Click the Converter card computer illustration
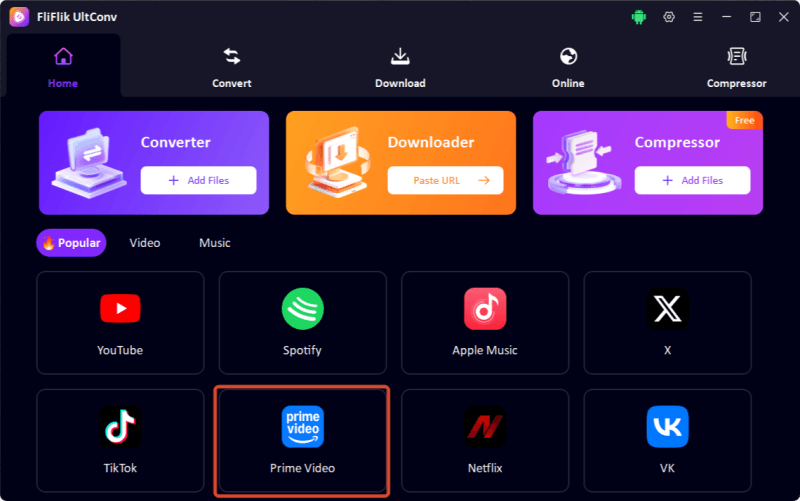 click(89, 163)
